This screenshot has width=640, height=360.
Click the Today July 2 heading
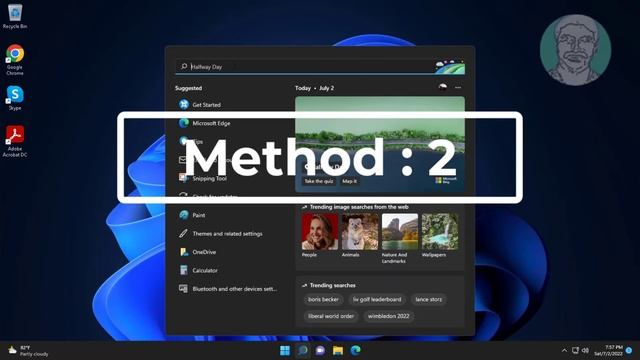coord(314,88)
